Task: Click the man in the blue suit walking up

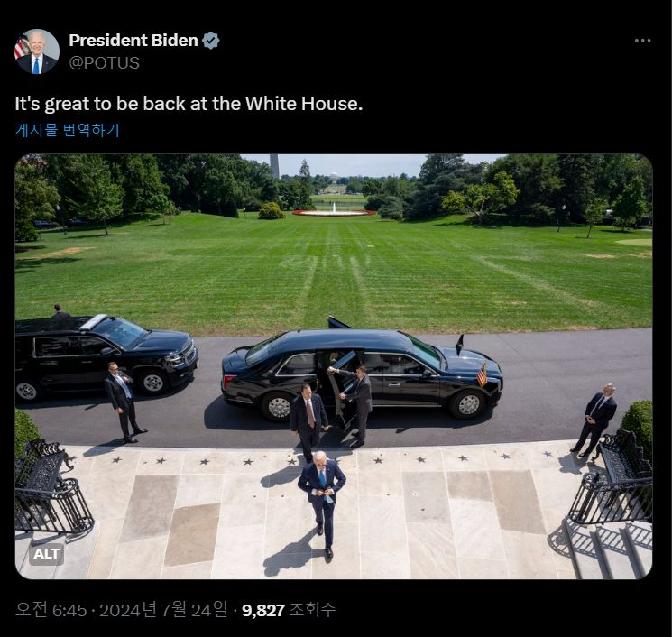Action: (322, 503)
